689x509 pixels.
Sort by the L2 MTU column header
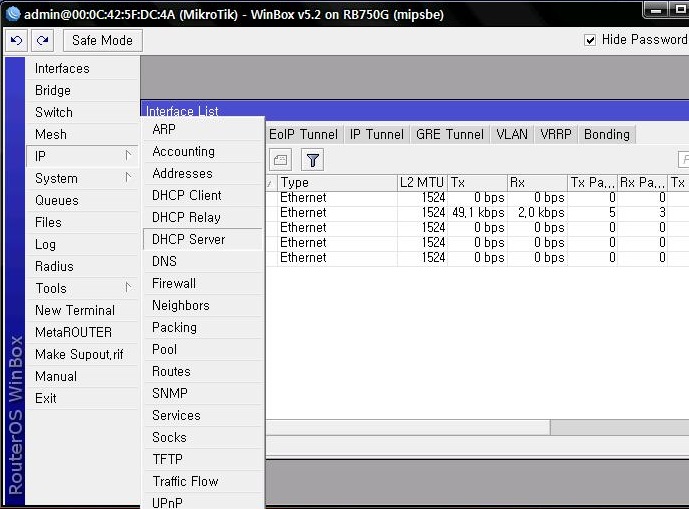[422, 182]
